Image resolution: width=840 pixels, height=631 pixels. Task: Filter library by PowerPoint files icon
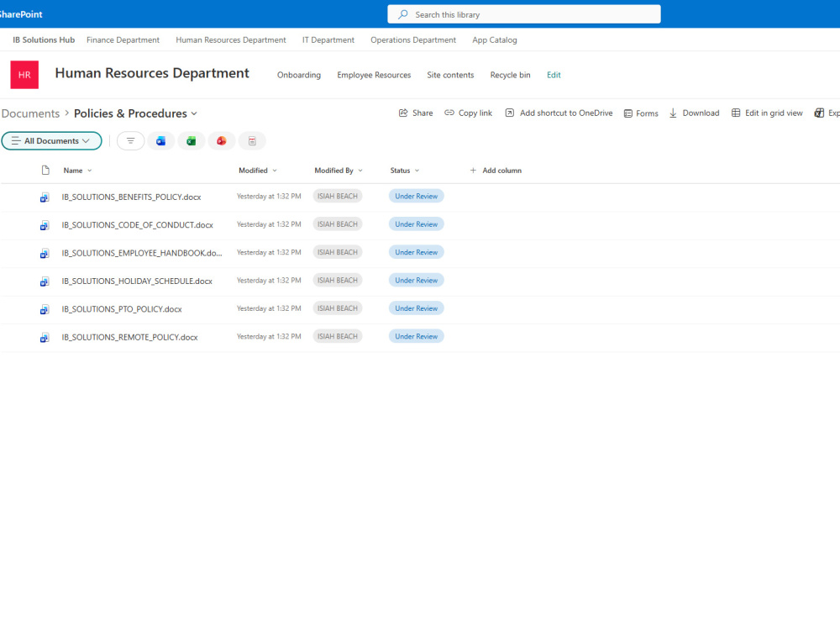pos(221,141)
